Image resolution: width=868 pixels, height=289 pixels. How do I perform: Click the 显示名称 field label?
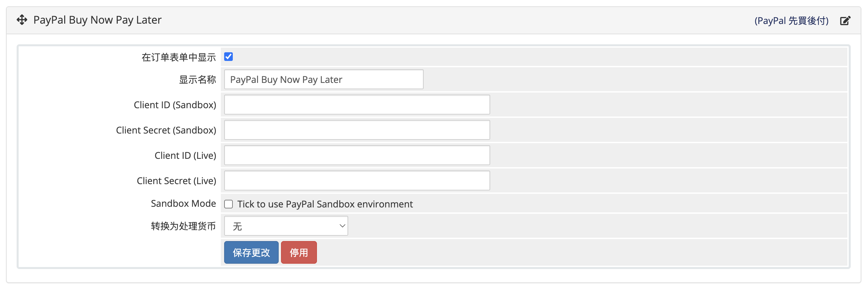pos(197,80)
